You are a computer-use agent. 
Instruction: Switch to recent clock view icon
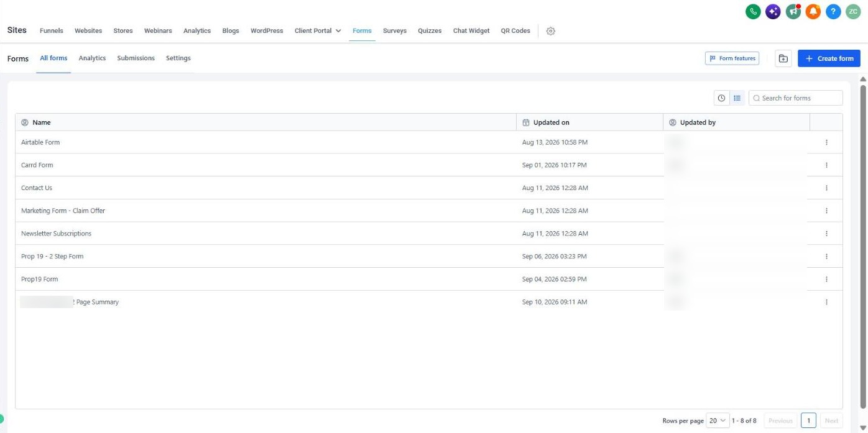[721, 98]
